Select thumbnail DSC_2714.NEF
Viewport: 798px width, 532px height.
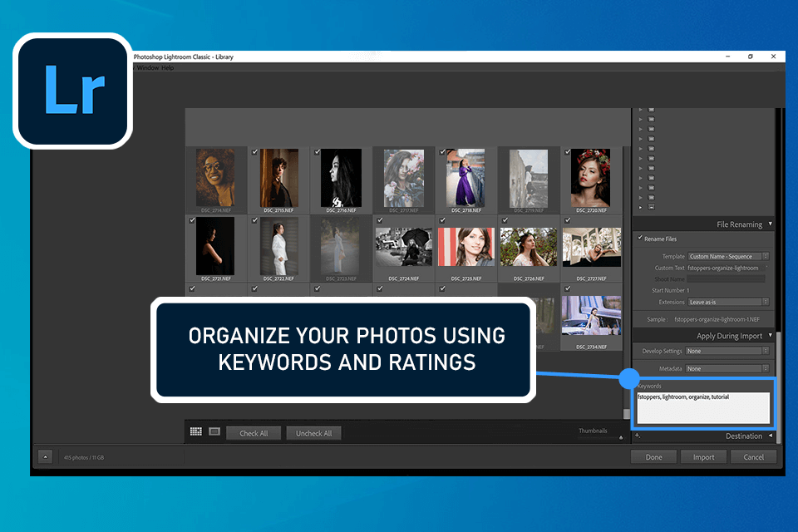pos(216,178)
